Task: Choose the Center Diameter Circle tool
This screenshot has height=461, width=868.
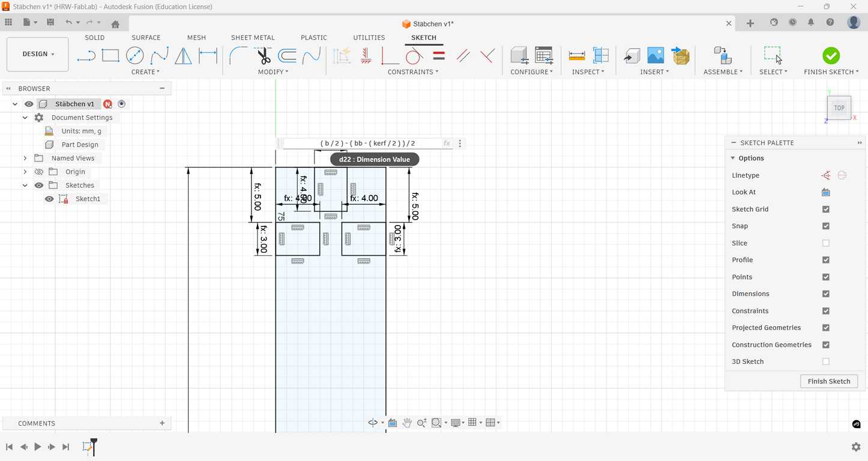Action: 135,56
